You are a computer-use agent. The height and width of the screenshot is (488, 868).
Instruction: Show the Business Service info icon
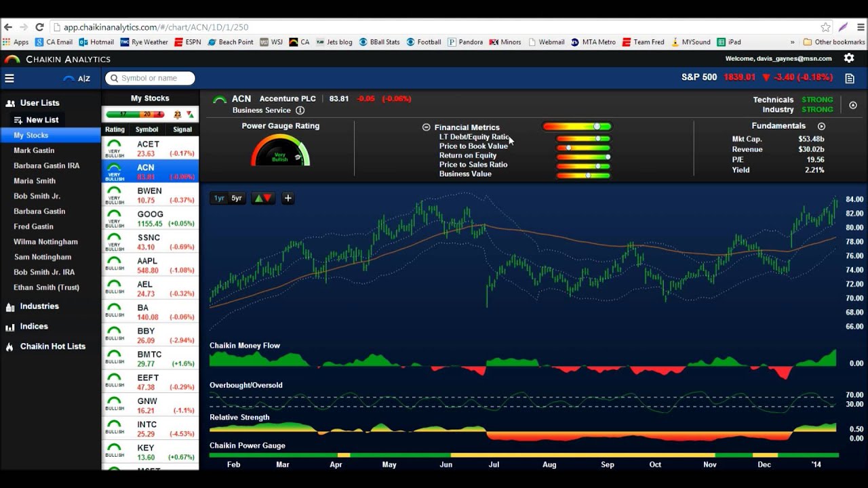(300, 110)
